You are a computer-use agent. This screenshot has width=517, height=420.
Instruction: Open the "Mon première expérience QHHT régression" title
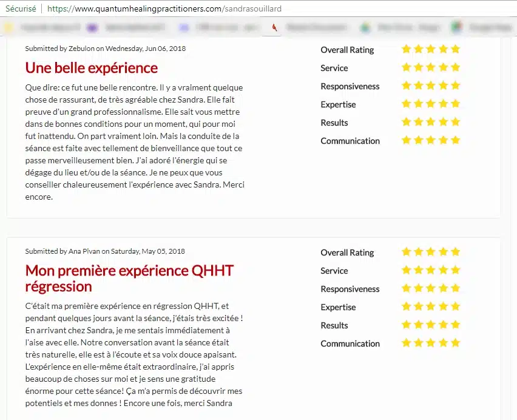(x=129, y=278)
